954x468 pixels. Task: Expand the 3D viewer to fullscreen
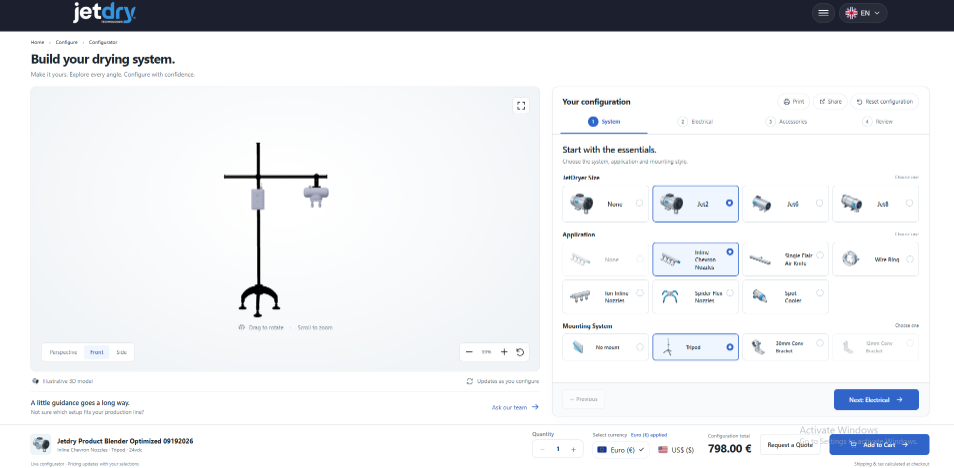click(521, 106)
